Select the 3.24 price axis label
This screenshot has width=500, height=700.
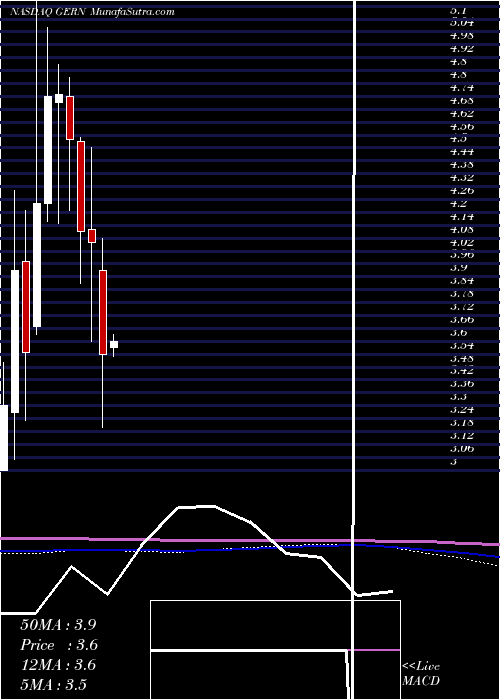pyautogui.click(x=462, y=409)
